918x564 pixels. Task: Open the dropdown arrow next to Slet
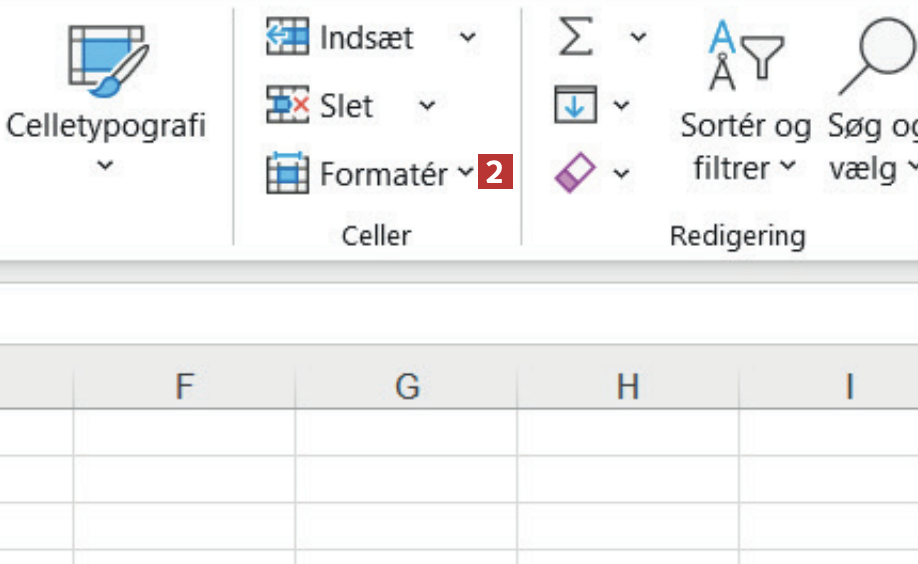[x=427, y=106]
